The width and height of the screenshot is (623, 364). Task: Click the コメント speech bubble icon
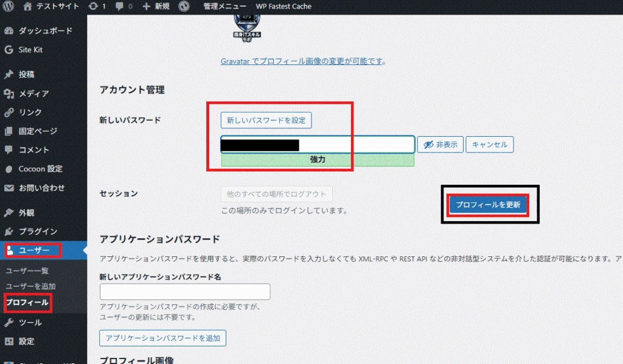(9, 150)
